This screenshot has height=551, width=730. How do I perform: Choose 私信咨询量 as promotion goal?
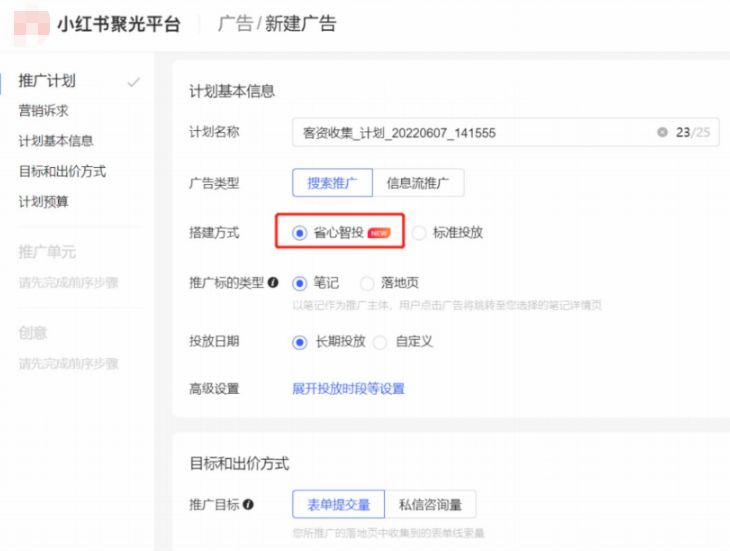pyautogui.click(x=430, y=504)
